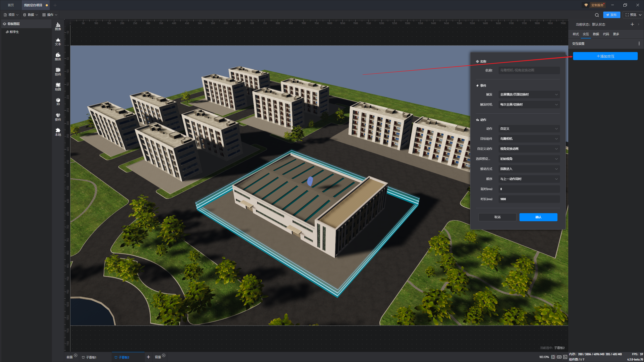Open the 缓动方式 easing dropdown
Image resolution: width=644 pixels, height=362 pixels.
pos(529,169)
